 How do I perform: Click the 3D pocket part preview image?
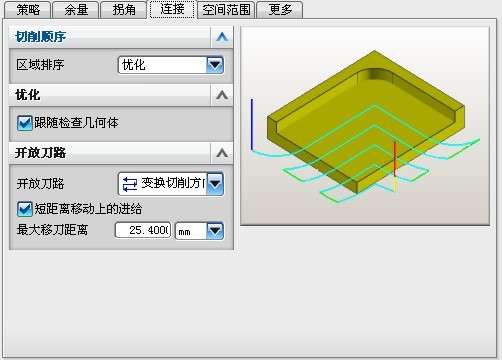click(365, 126)
